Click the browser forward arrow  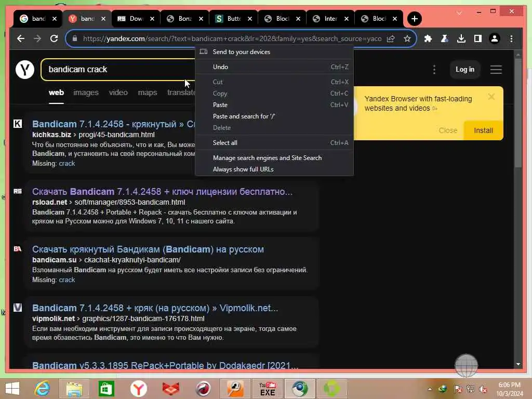coord(37,38)
